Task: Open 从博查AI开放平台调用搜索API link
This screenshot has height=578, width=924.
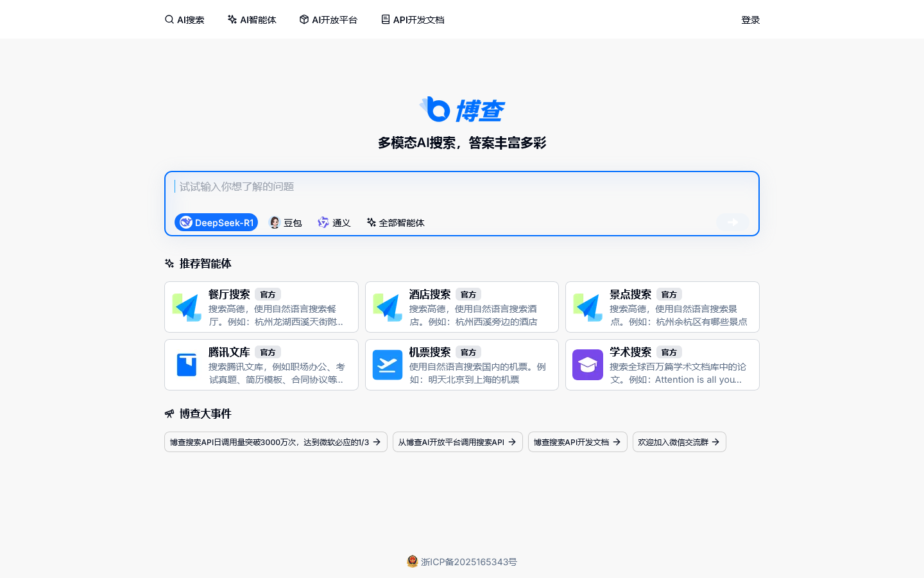Action: [x=458, y=442]
